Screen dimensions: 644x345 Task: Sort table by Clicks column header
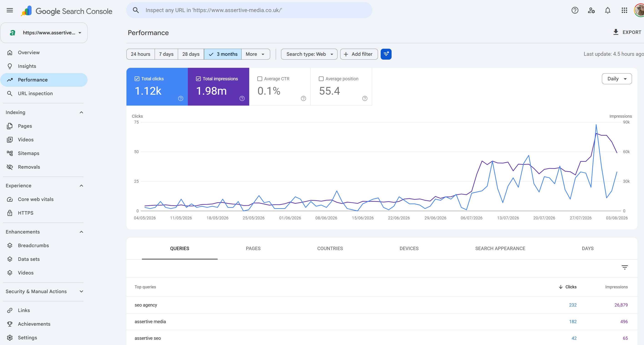[568, 287]
